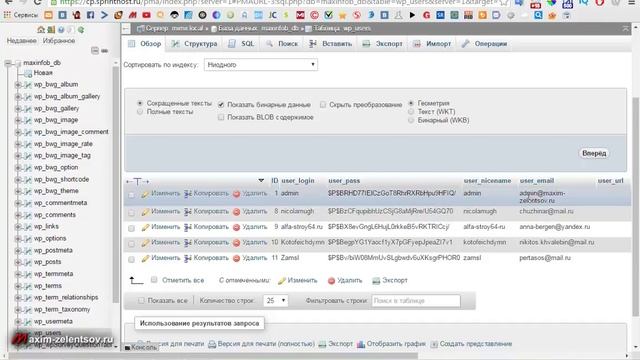Tick the checkbox for admin row
The width and height of the screenshot is (640, 360).
pos(131,195)
